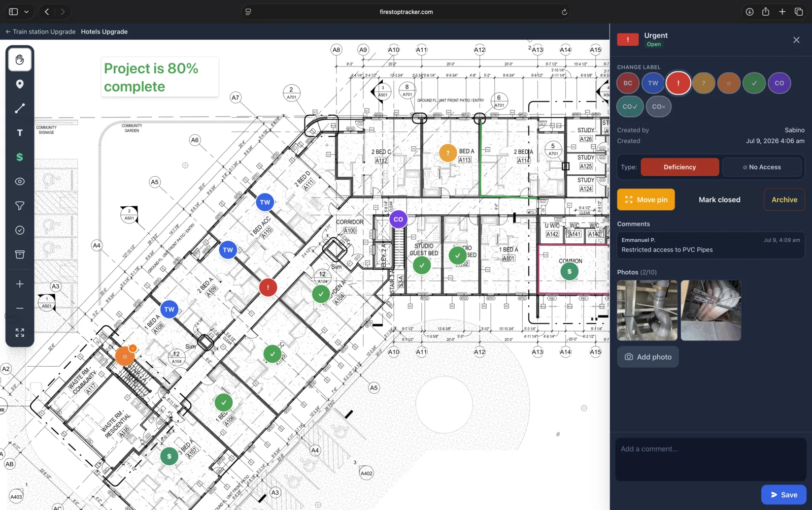Show Safari tab overview
The width and height of the screenshot is (812, 510).
pos(799,12)
